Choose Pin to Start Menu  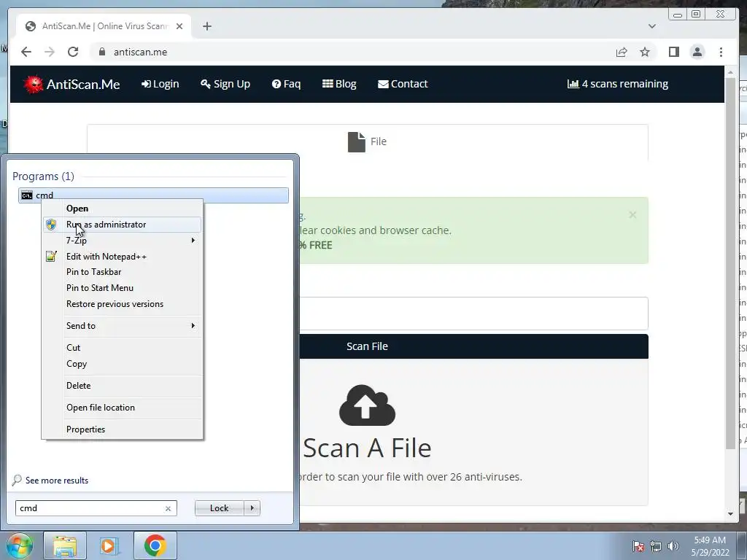pyautogui.click(x=122, y=288)
